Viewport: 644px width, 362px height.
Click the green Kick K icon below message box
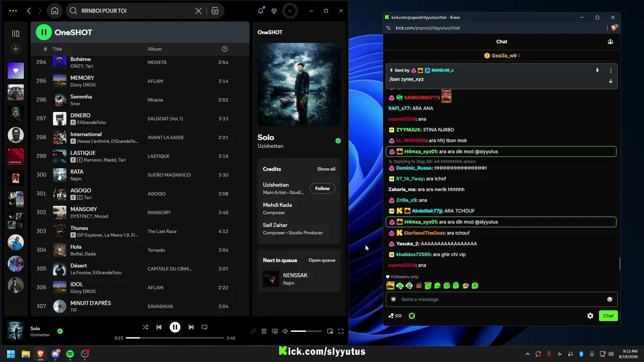[x=412, y=316]
